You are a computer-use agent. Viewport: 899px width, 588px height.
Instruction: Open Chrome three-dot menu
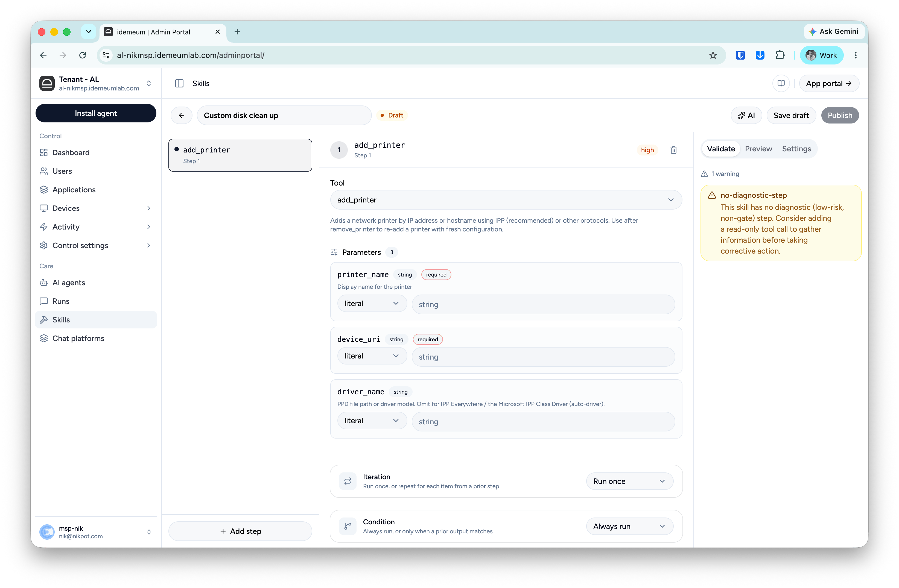(856, 55)
